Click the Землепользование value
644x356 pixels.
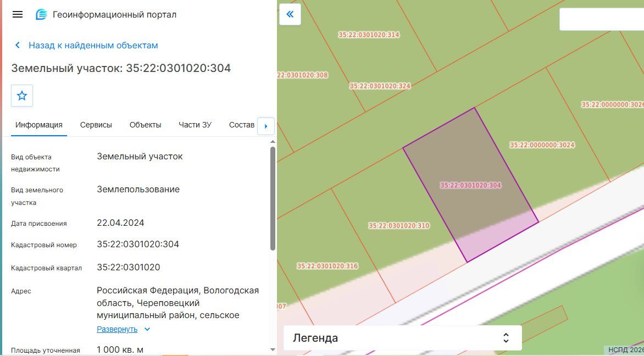(x=138, y=190)
